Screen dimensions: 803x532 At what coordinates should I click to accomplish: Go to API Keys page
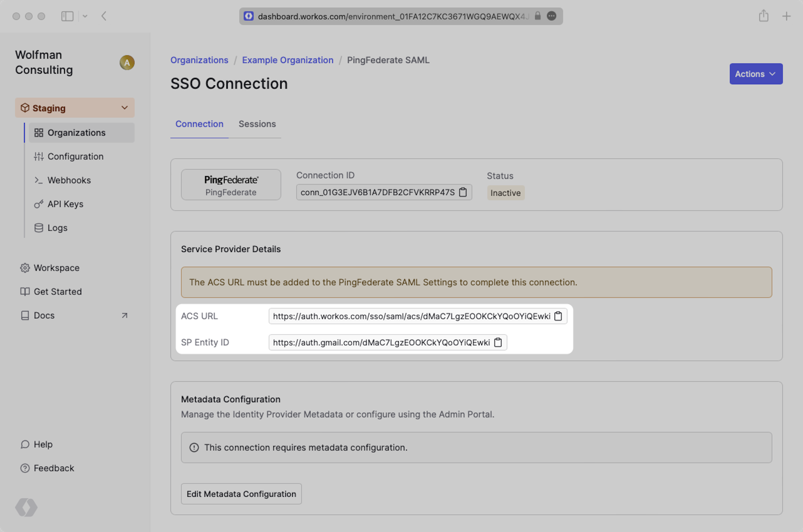65,204
